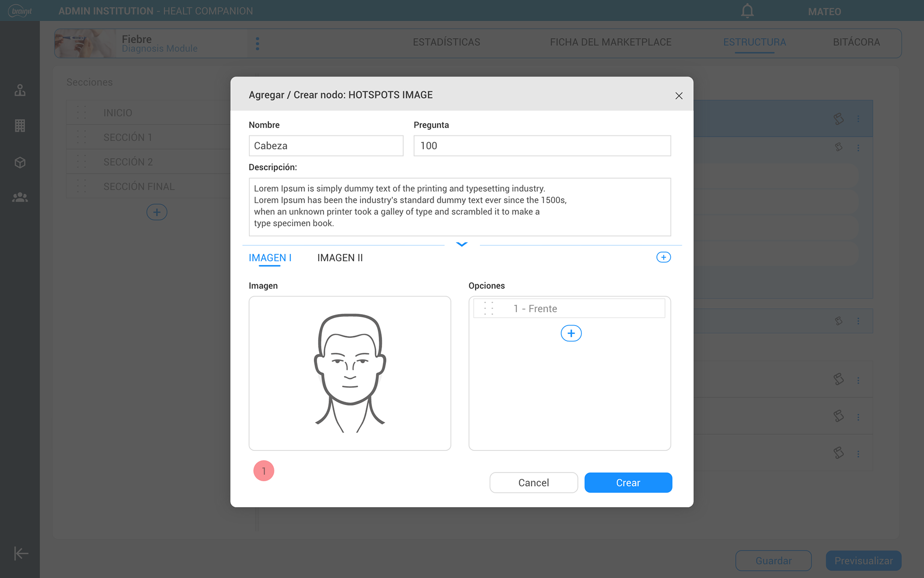Image resolution: width=924 pixels, height=578 pixels.
Task: Click the Nombre input field
Action: (326, 145)
